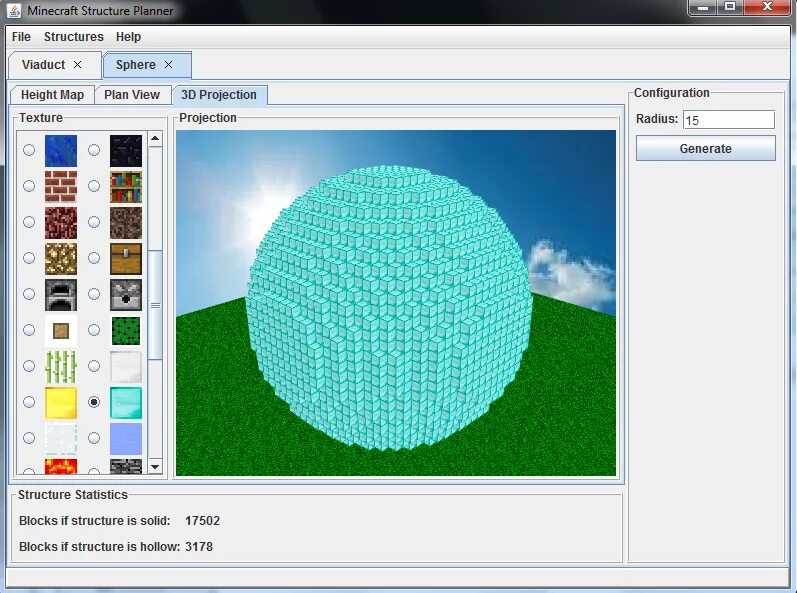The image size is (797, 593).
Task: Select radio button beside gold block texture
Action: pyautogui.click(x=29, y=402)
